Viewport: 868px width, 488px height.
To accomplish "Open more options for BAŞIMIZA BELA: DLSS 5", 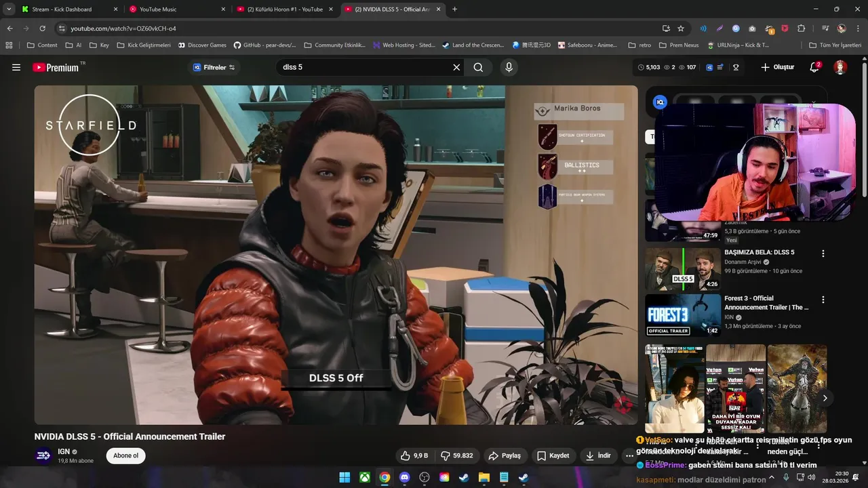I will [823, 253].
